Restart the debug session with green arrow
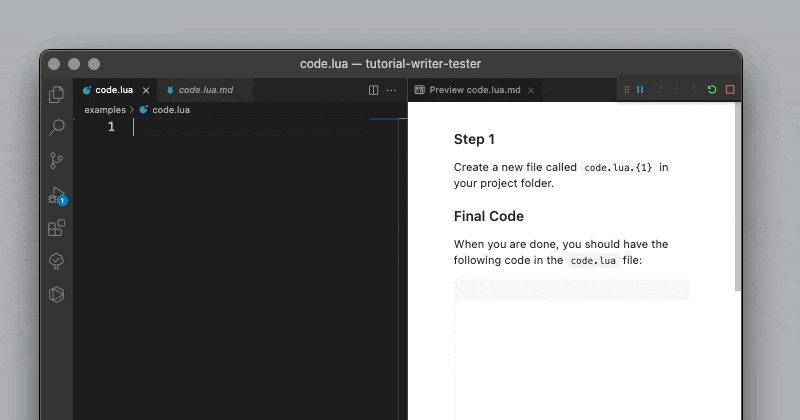 (712, 90)
